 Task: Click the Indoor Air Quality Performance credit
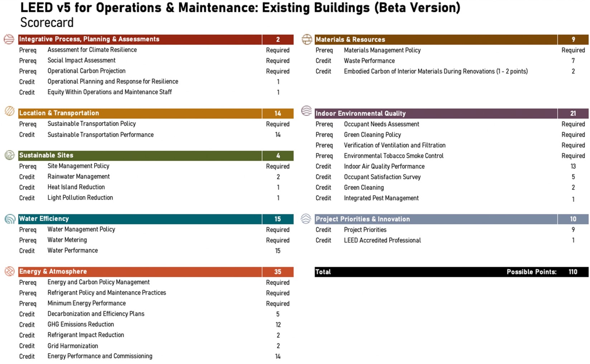pos(384,166)
